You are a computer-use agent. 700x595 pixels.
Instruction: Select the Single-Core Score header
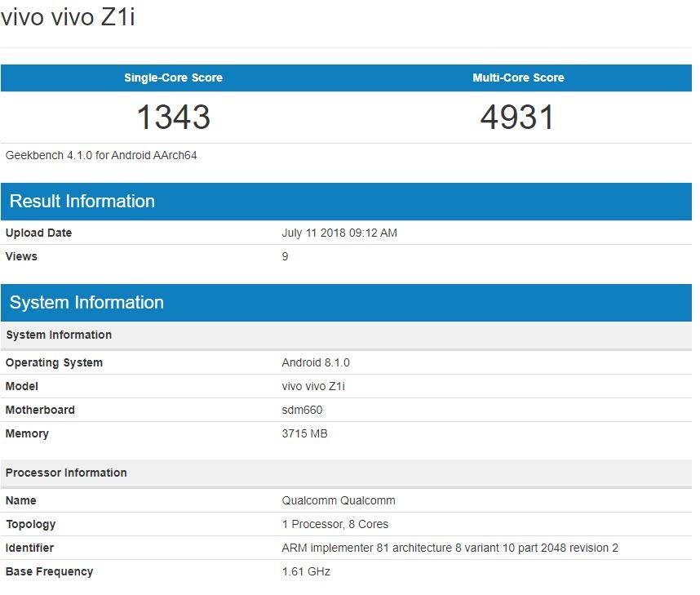(x=173, y=78)
